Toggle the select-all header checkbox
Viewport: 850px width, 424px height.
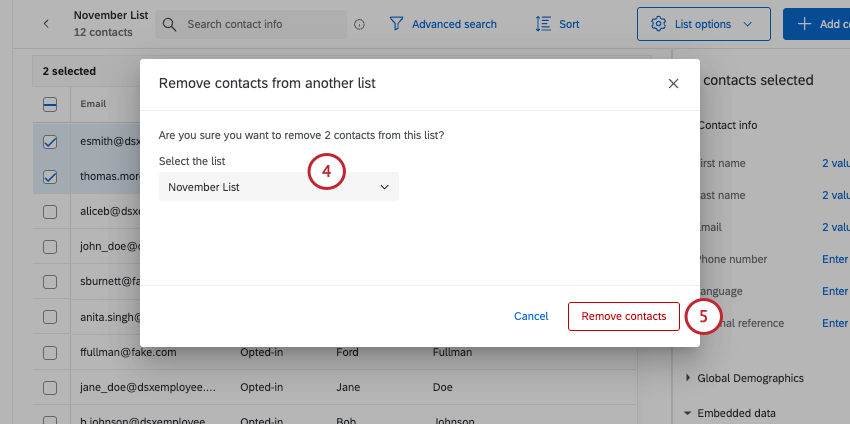[50, 104]
